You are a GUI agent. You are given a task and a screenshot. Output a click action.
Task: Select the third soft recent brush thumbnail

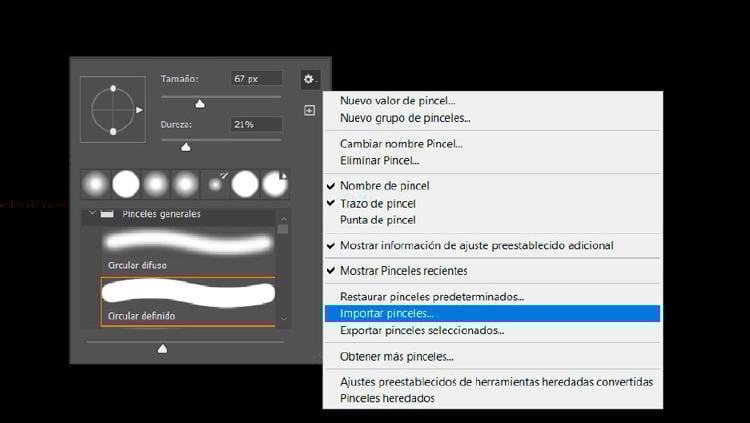tap(155, 184)
